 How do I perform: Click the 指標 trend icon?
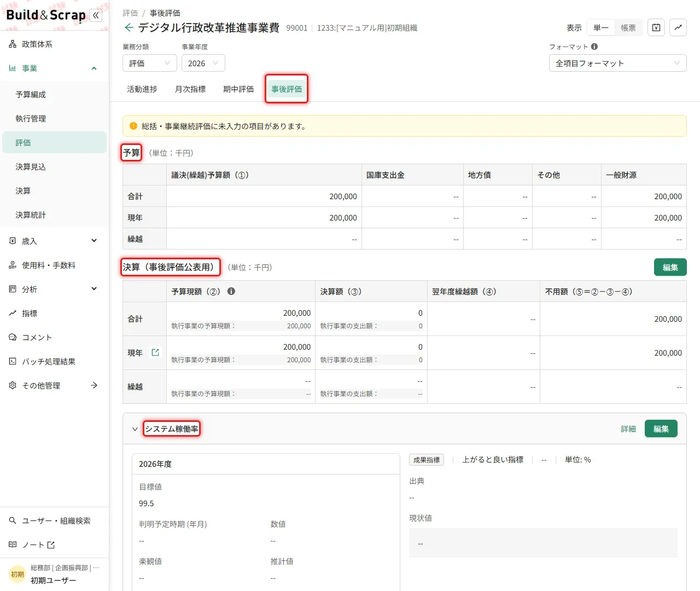point(13,313)
